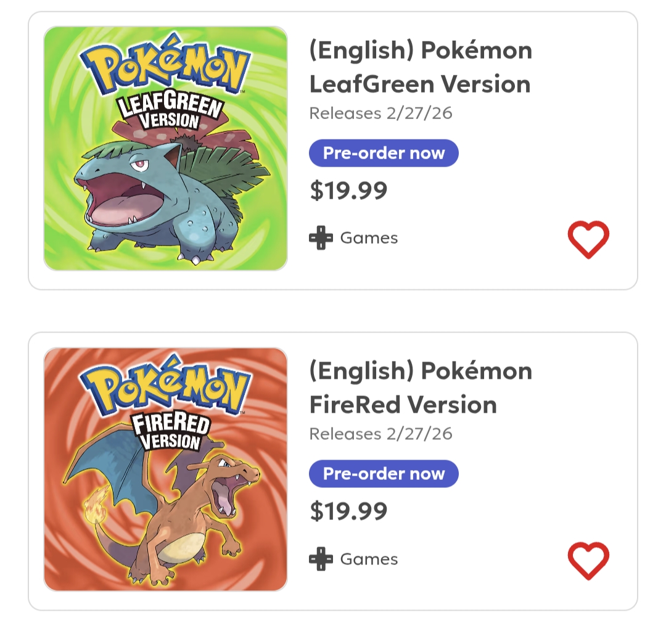Click the FireRed release date text
666x644 pixels.
click(x=380, y=434)
